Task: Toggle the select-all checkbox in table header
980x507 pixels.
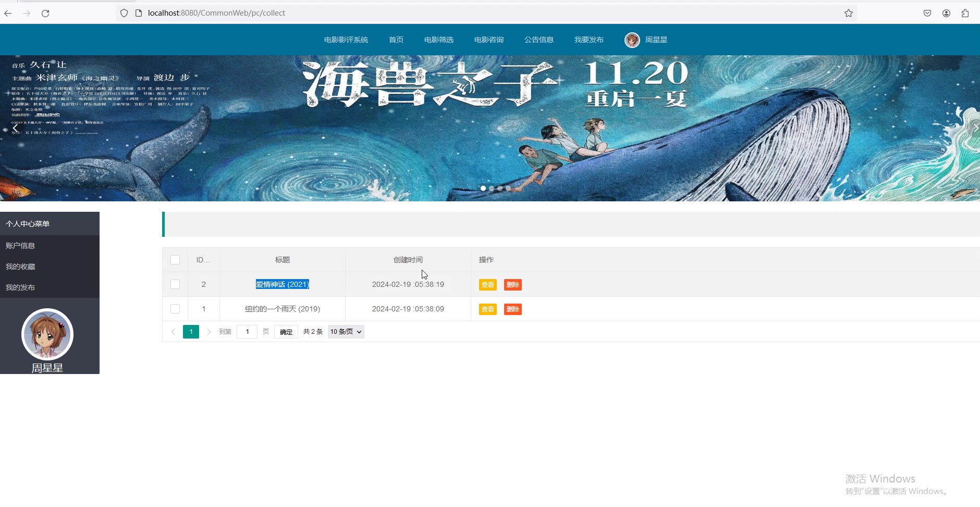Action: (175, 260)
